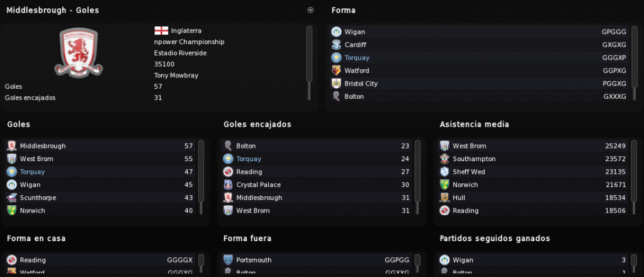
Task: Click Norwich badge in Asistencia media
Action: click(x=444, y=184)
